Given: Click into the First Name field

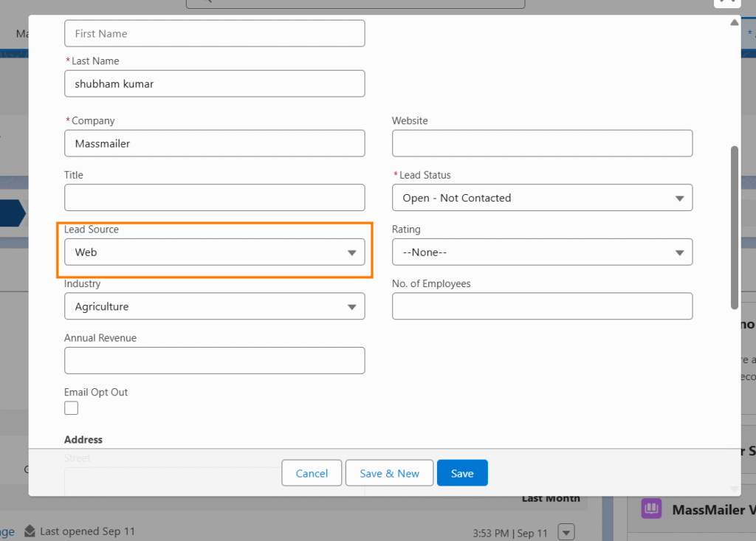Looking at the screenshot, I should coord(214,34).
